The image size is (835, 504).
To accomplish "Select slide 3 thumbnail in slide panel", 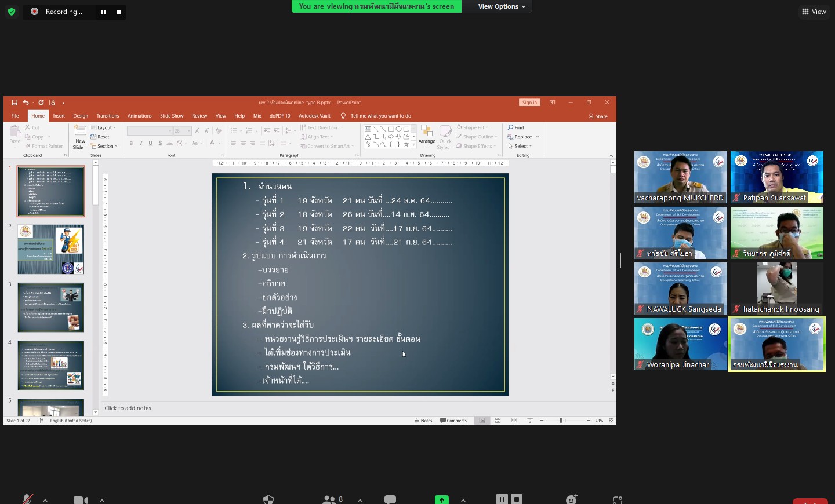I will (51, 307).
